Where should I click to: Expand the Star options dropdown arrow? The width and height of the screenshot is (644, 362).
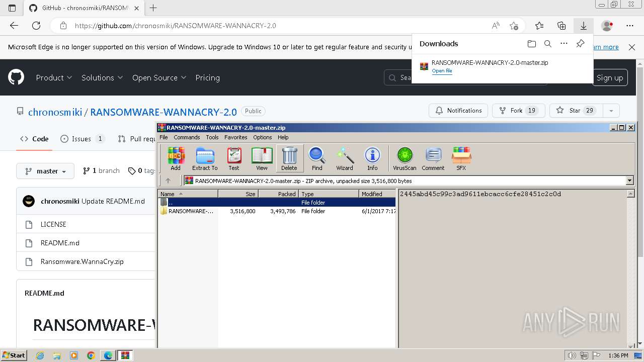click(611, 111)
